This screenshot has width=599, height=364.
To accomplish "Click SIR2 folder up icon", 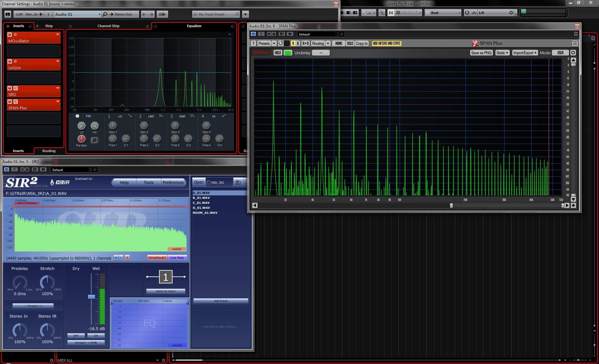I will [238, 182].
